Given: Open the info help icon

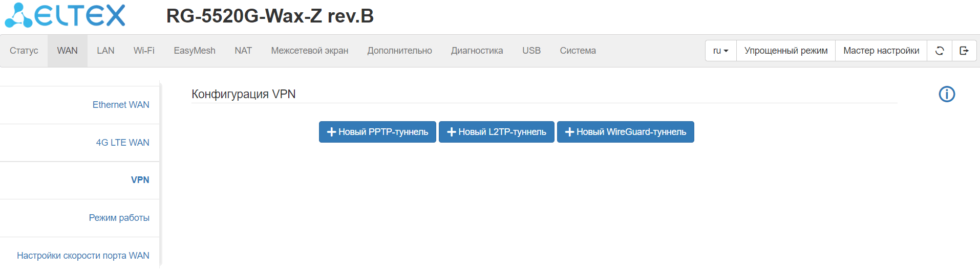Looking at the screenshot, I should pos(947,94).
